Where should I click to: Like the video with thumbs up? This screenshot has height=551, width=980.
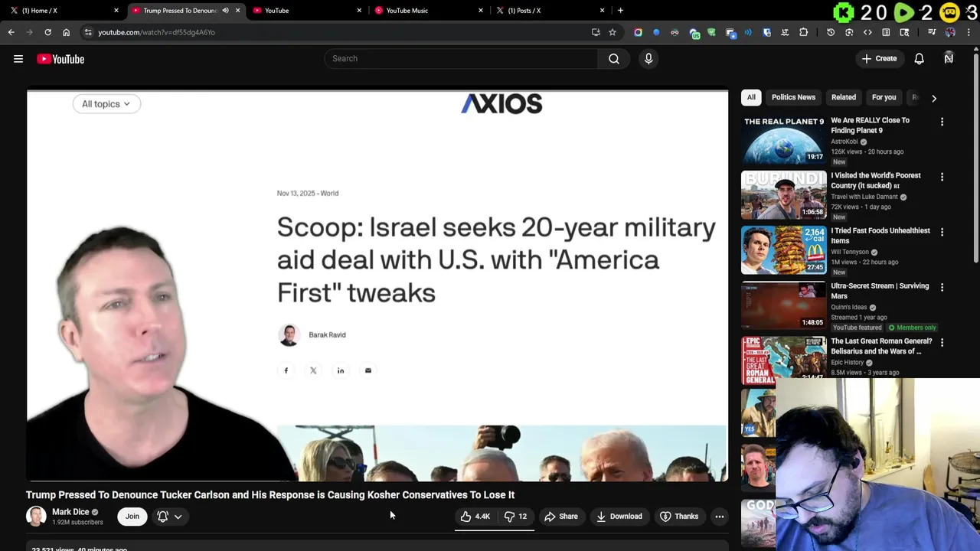[475, 517]
